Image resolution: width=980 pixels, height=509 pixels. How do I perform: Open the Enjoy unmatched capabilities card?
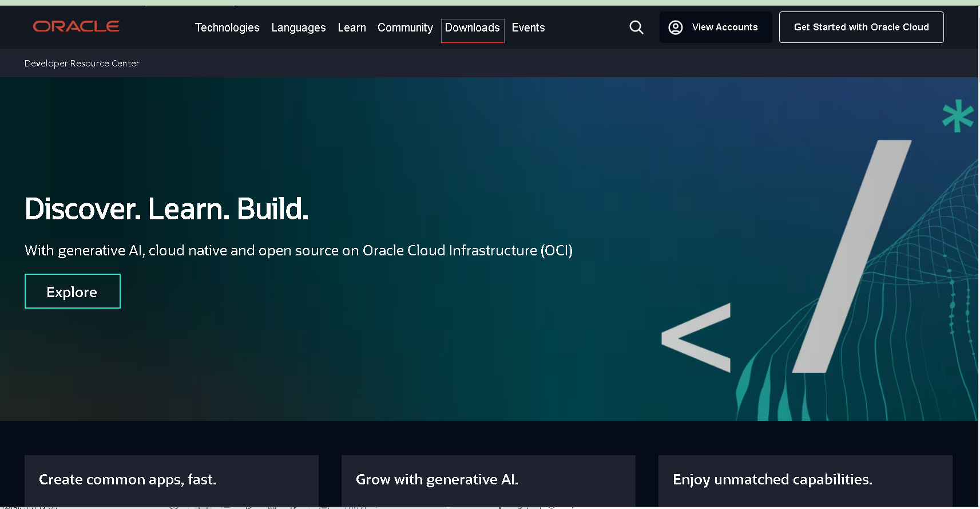click(x=806, y=480)
